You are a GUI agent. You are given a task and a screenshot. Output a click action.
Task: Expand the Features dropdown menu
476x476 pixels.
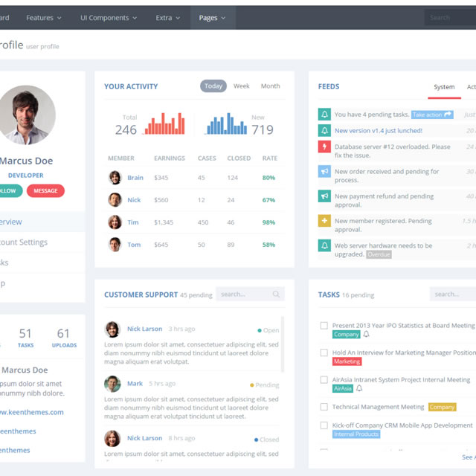[44, 18]
